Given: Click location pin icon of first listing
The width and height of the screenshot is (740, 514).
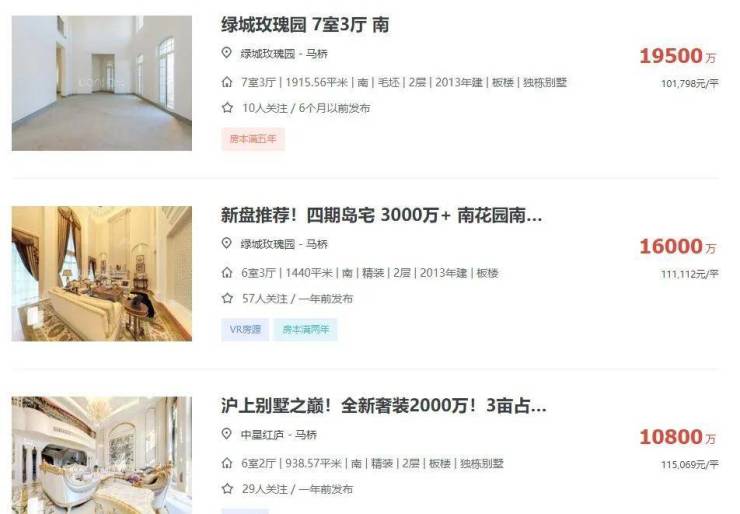Looking at the screenshot, I should tap(227, 52).
